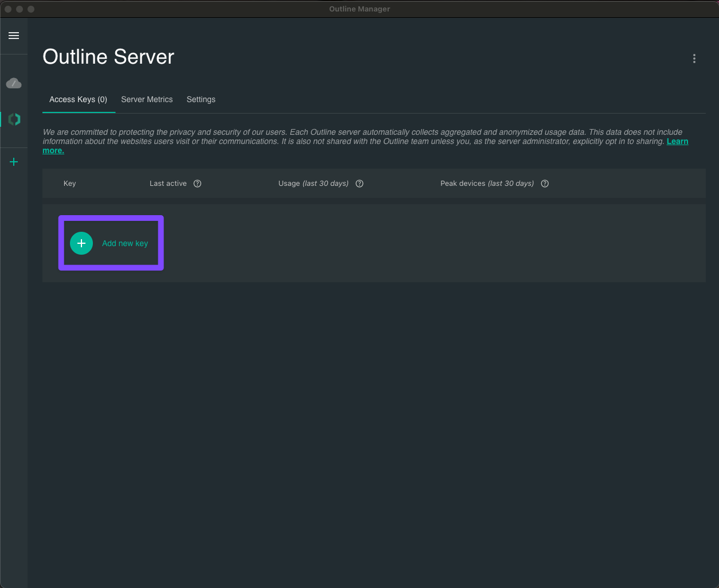Select the cloud server icon in sidebar
The width and height of the screenshot is (719, 588).
(14, 84)
